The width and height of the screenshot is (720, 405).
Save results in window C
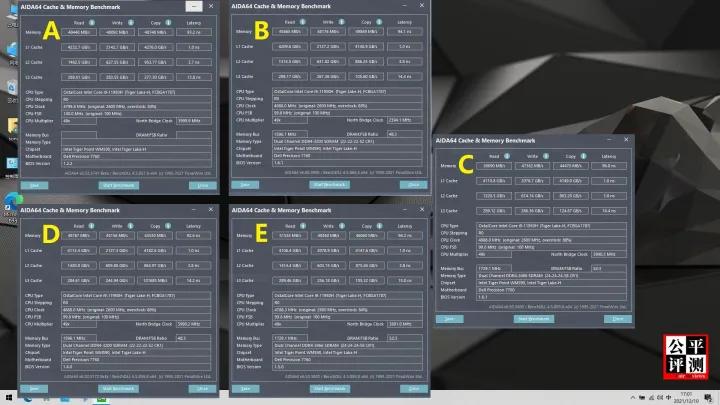(x=450, y=319)
